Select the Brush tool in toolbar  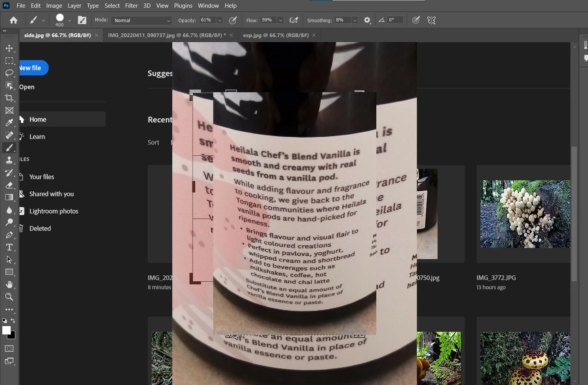[9, 148]
